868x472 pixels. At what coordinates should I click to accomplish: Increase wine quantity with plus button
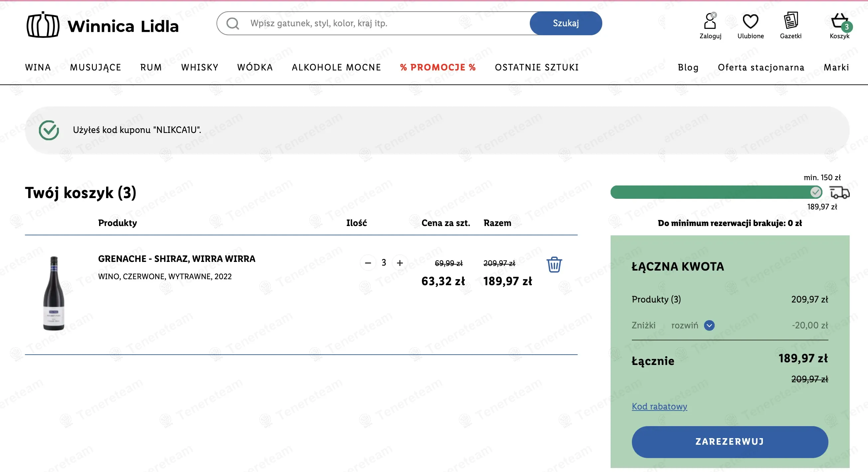coord(400,263)
